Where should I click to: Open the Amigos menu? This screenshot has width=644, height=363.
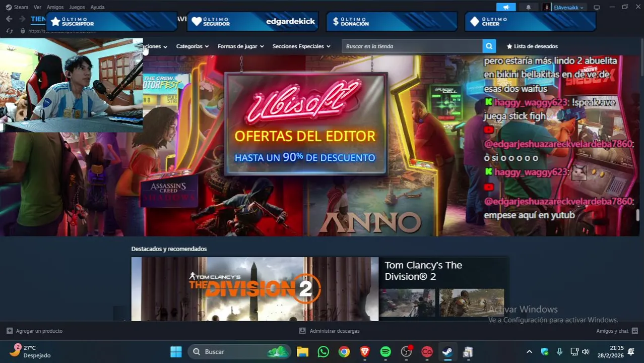tap(55, 7)
